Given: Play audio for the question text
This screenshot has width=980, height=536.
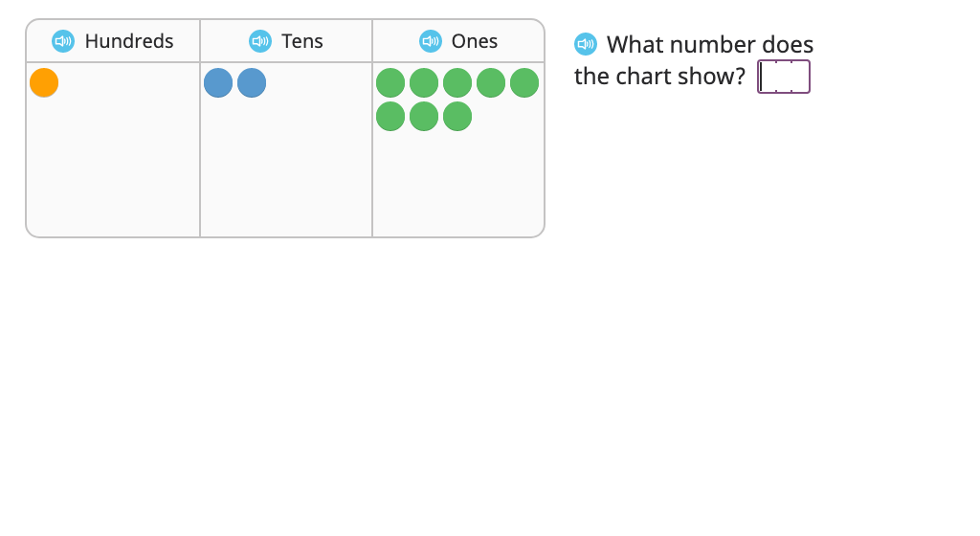Looking at the screenshot, I should coord(586,44).
